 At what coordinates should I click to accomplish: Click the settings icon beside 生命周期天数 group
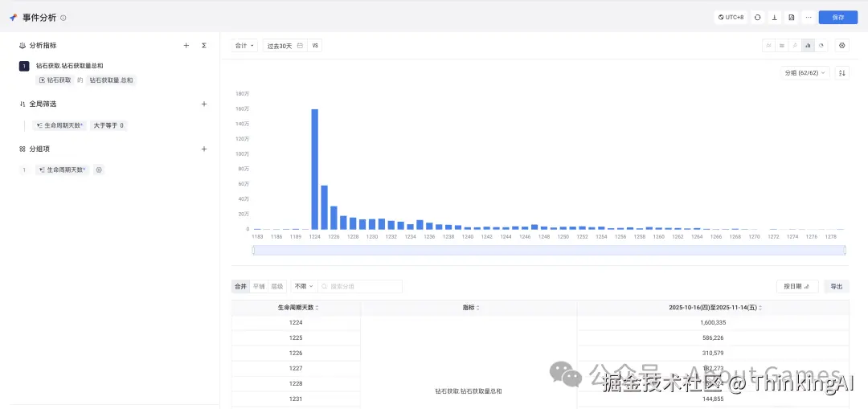click(x=99, y=170)
